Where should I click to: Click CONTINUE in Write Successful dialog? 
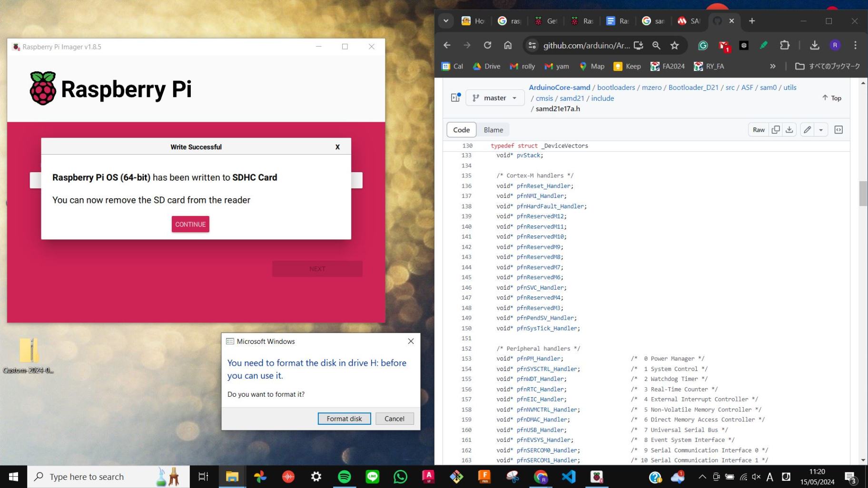tap(190, 224)
